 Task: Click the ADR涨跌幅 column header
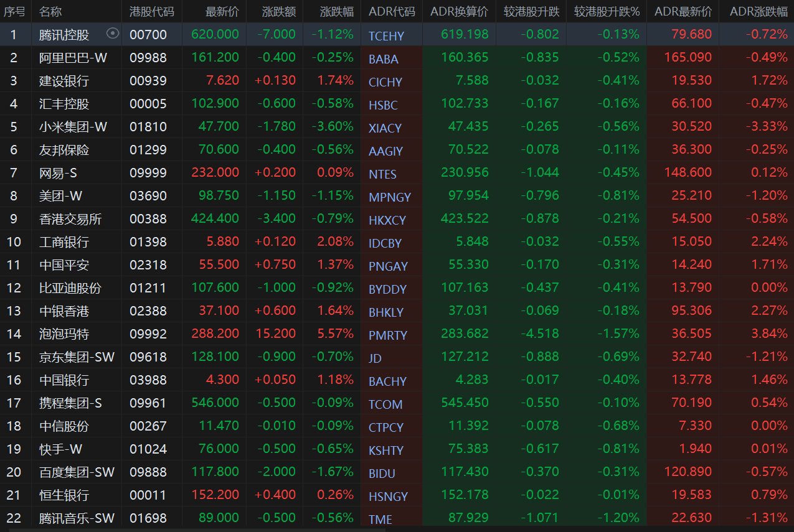[758, 11]
